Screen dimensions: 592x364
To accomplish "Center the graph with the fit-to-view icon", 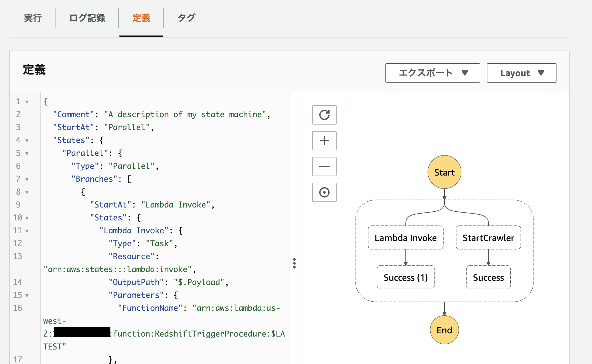I will pos(324,192).
